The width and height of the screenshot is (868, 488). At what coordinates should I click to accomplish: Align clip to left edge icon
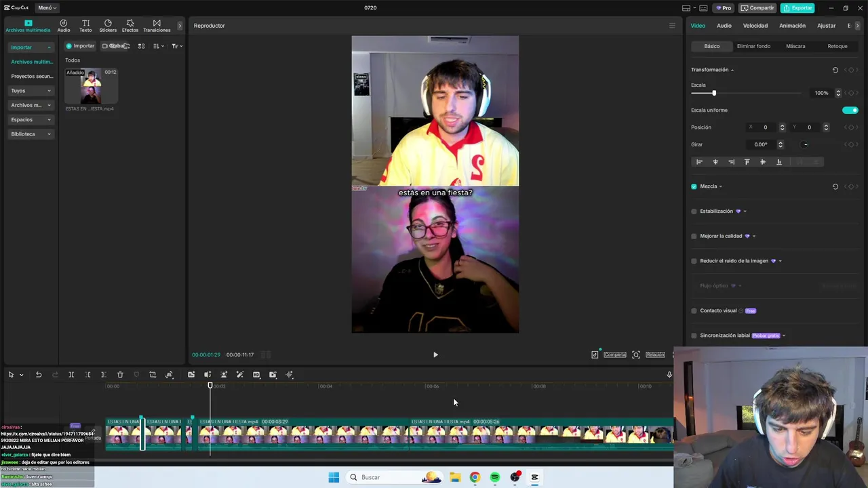click(x=699, y=162)
